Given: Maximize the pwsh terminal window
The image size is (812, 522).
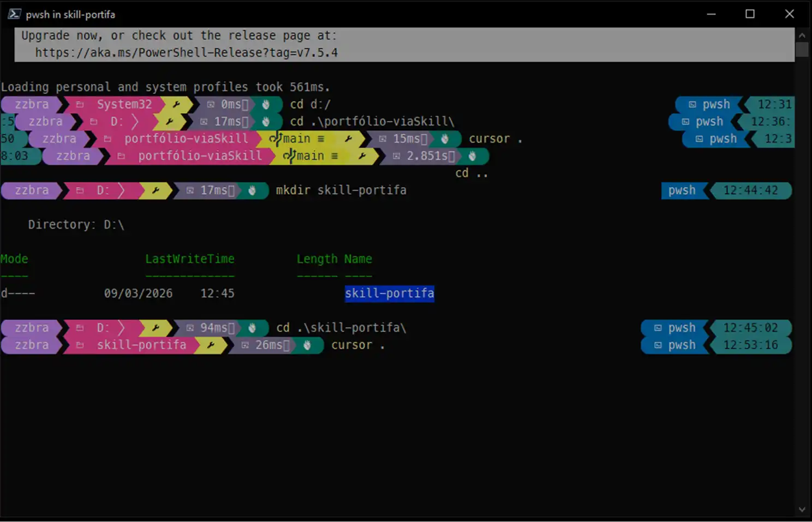Looking at the screenshot, I should coord(750,14).
